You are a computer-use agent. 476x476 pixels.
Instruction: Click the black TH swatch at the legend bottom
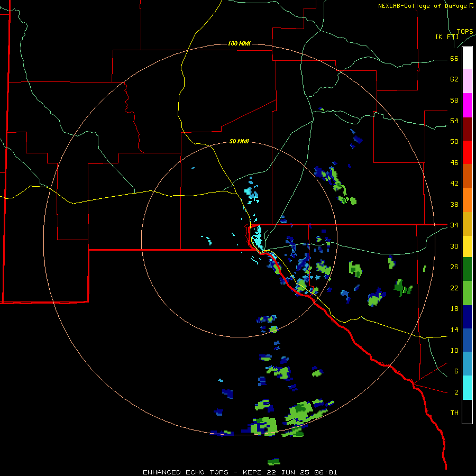(x=467, y=411)
